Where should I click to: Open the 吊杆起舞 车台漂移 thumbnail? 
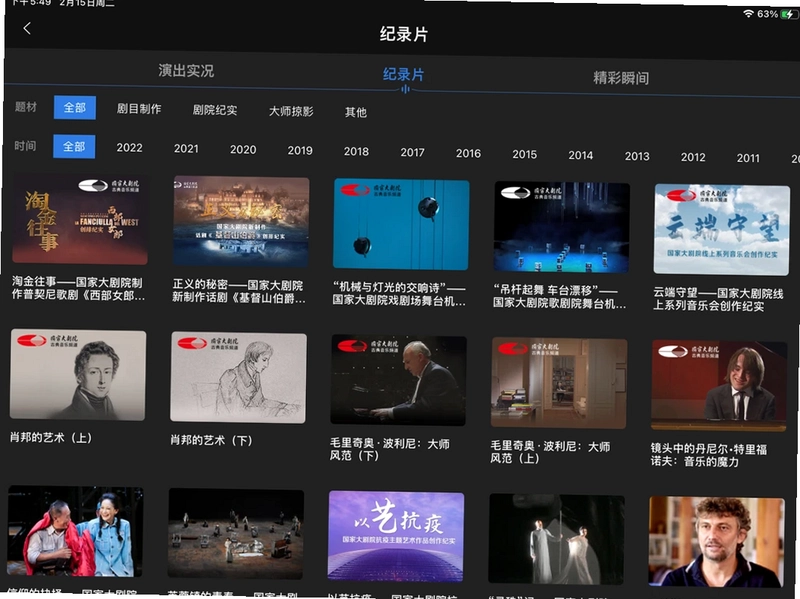(561, 228)
